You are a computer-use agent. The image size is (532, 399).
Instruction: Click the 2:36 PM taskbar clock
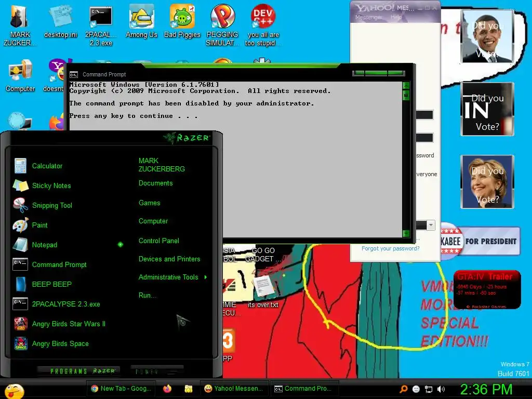(486, 389)
